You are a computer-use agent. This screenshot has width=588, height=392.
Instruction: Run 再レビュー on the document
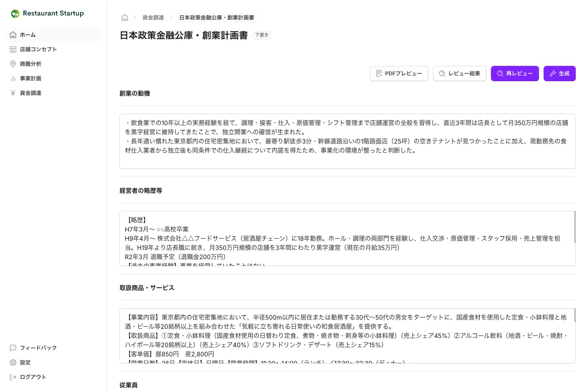pos(514,73)
